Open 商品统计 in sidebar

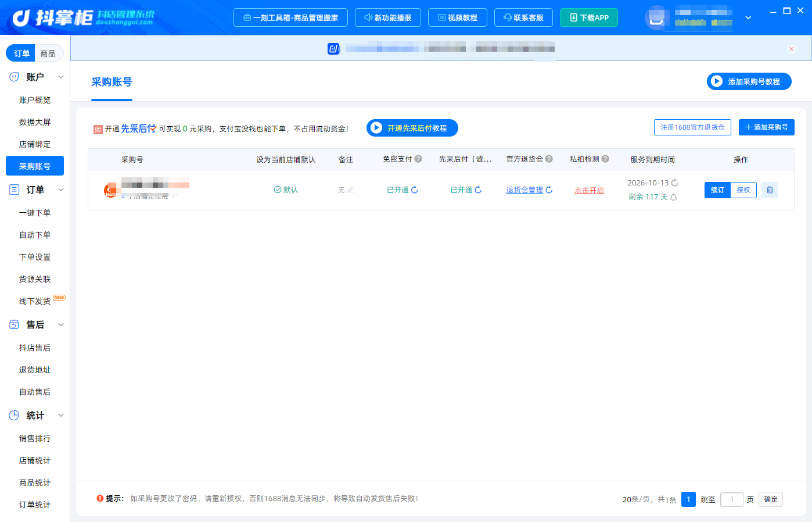point(35,482)
